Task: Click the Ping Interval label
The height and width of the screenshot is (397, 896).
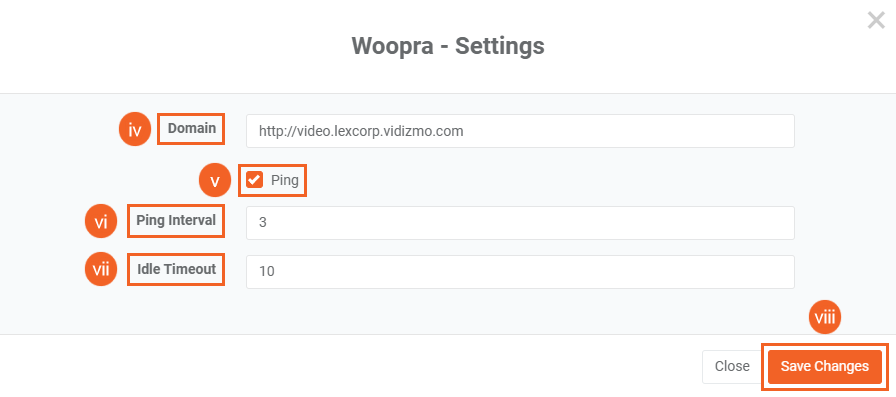Action: pos(176,220)
